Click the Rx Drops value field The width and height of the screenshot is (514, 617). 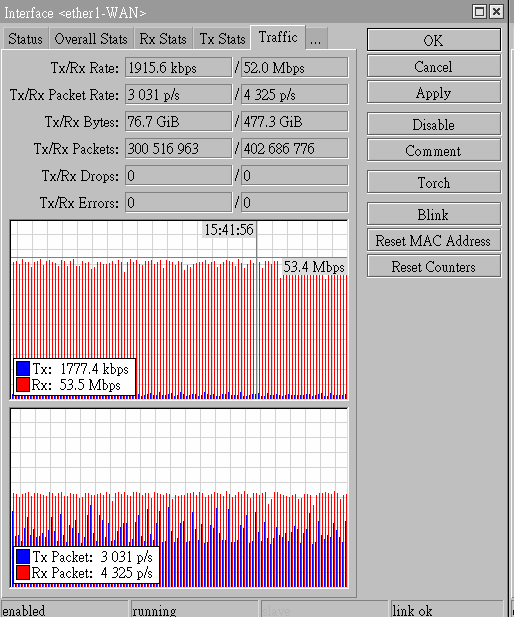[x=294, y=175]
